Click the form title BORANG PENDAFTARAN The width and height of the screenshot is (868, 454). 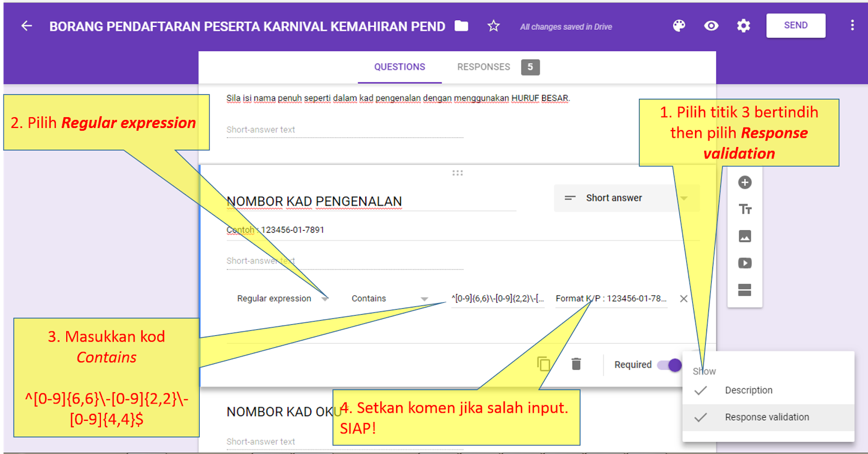(247, 26)
